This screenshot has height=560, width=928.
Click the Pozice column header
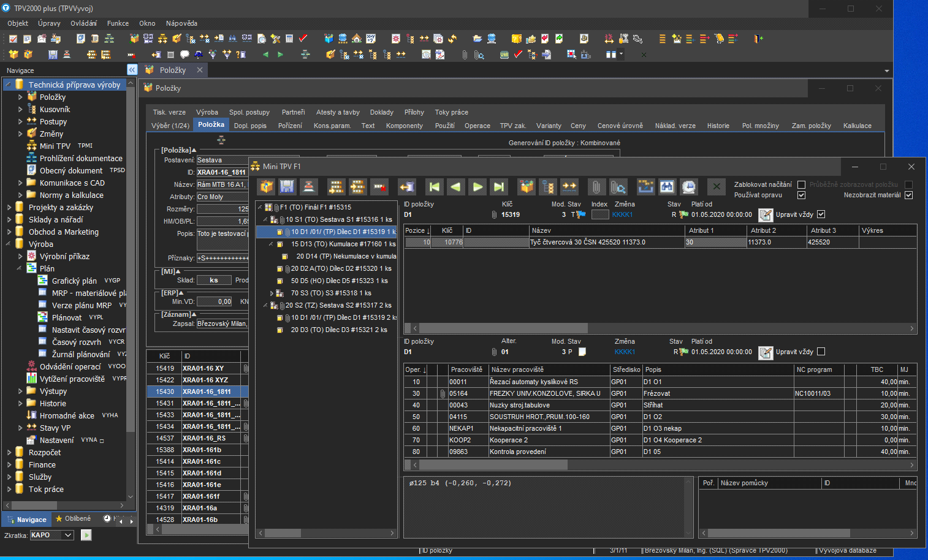[x=417, y=230]
